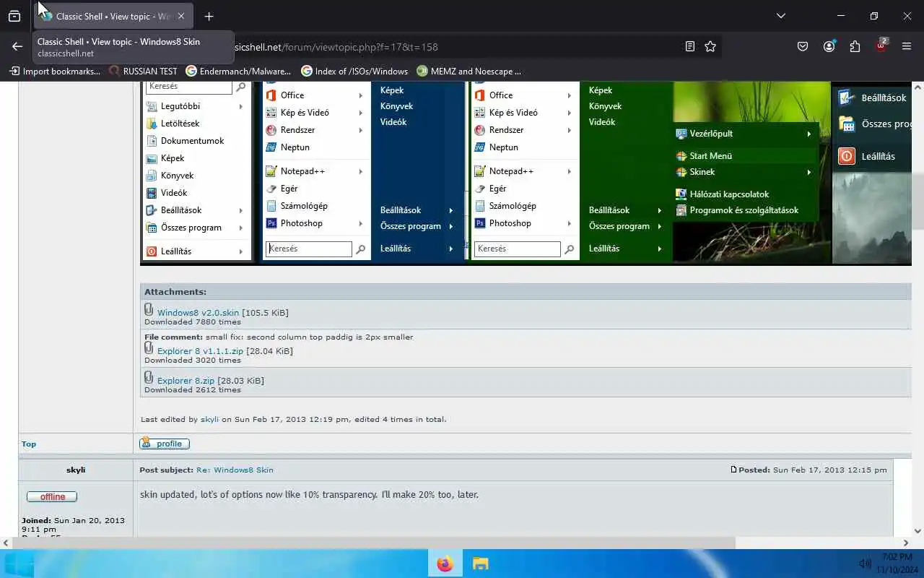The width and height of the screenshot is (924, 578).
Task: Jump to page Top link
Action: 29,444
